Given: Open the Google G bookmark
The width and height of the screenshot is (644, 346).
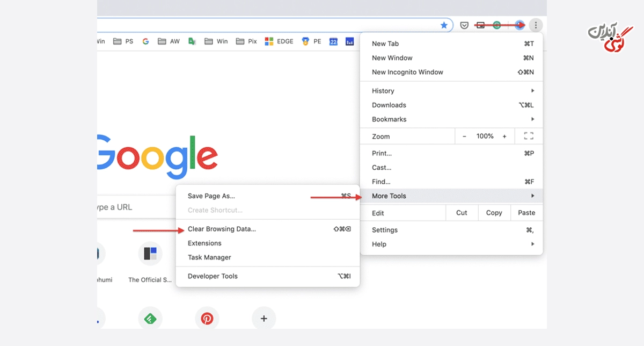Looking at the screenshot, I should [x=145, y=41].
